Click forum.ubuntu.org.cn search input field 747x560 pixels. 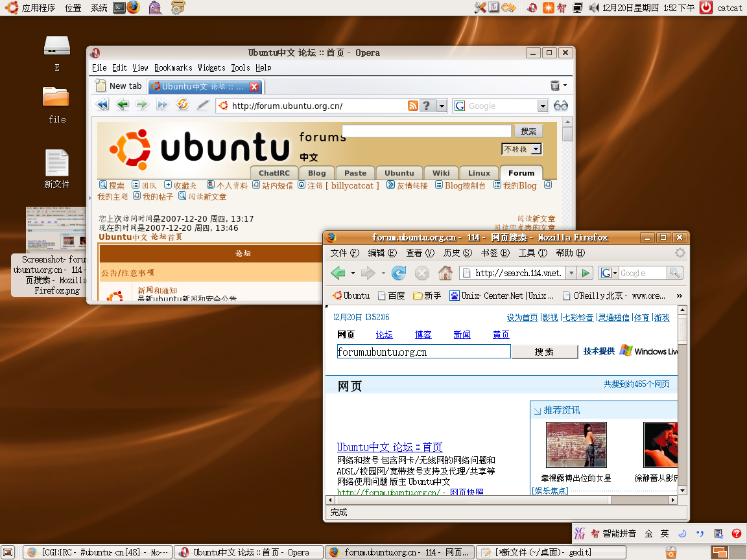[x=423, y=352]
